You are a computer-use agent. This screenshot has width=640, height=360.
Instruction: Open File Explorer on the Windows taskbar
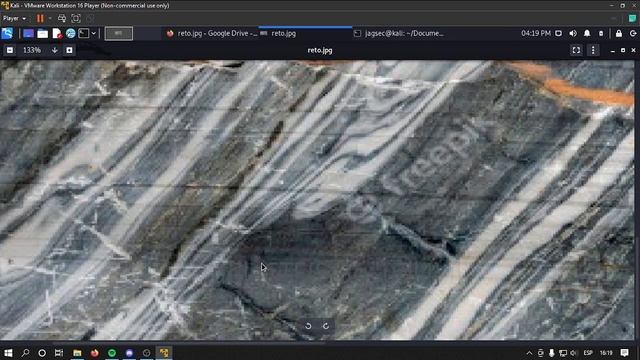coord(77,353)
